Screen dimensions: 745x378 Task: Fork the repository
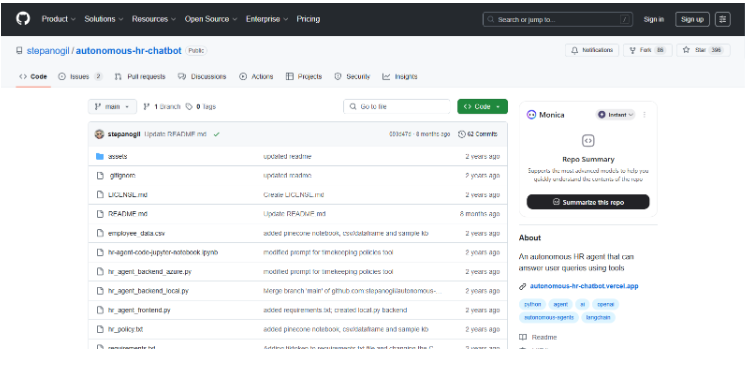coord(648,50)
